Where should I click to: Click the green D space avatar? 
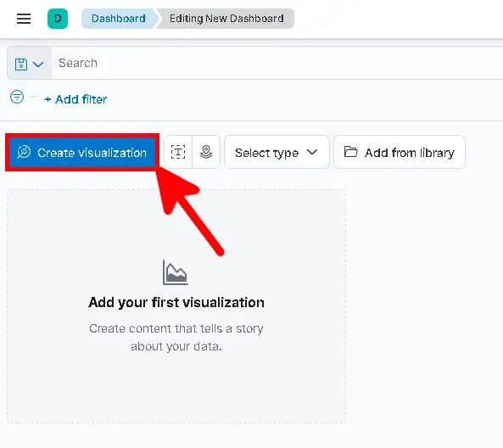pyautogui.click(x=58, y=19)
